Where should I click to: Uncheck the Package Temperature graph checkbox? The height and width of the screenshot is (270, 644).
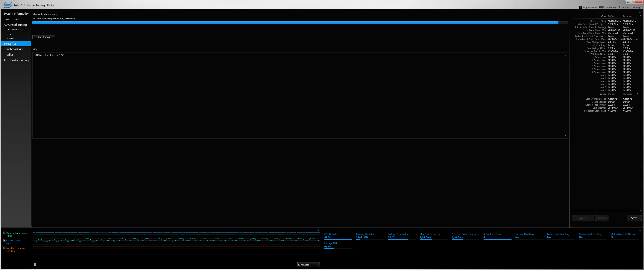(4, 233)
